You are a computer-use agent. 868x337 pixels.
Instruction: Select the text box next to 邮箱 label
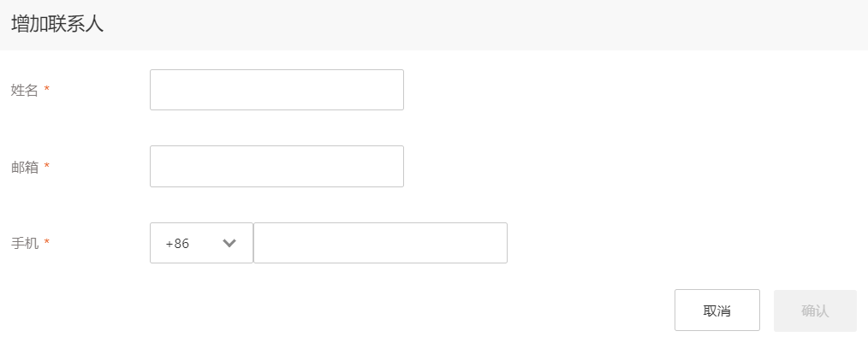coord(276,166)
